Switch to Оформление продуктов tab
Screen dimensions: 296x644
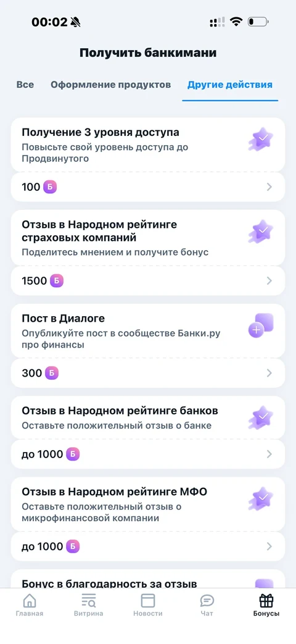(x=111, y=85)
